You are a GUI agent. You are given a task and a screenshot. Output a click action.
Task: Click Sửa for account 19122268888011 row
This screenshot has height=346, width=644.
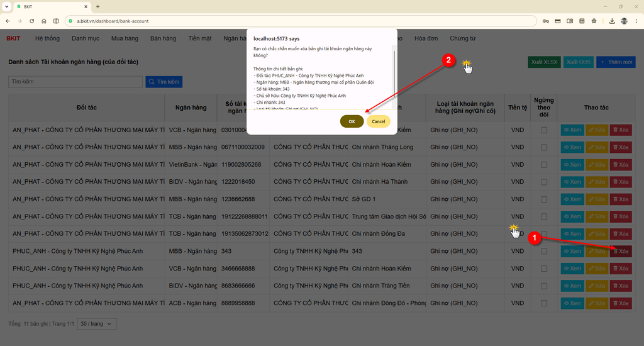597,216
